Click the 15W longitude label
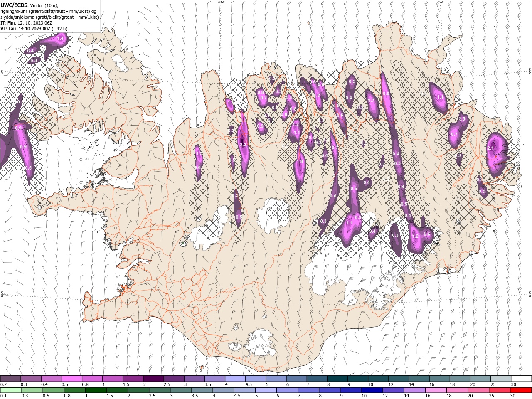The height and width of the screenshot is (399, 532). (x=440, y=2)
